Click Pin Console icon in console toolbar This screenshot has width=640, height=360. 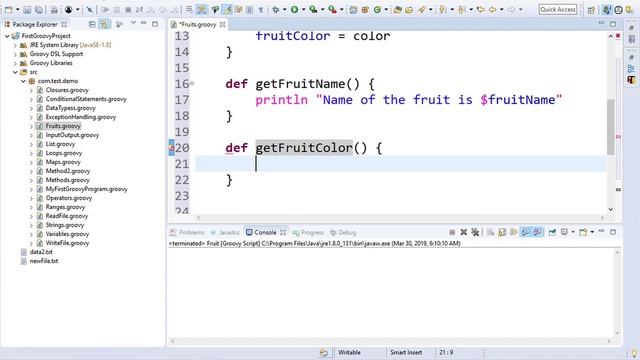[x=552, y=232]
